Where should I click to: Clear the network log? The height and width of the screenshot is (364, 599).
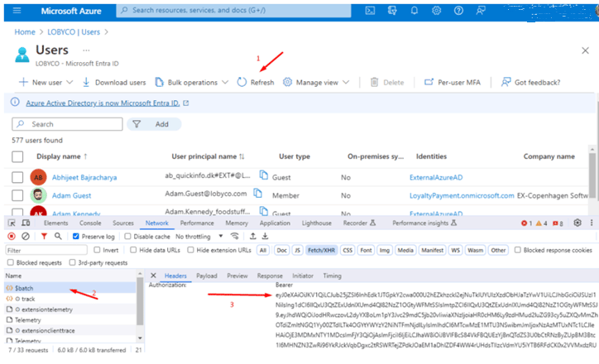[x=26, y=237]
